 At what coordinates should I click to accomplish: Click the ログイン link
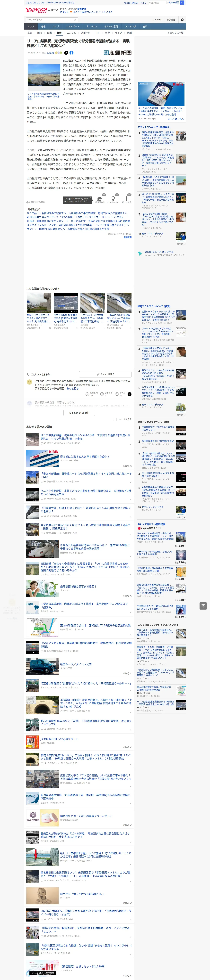(x=64, y=12)
